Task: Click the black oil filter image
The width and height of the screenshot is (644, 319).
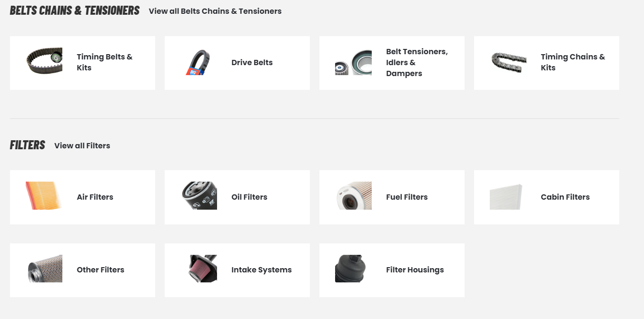Action: click(199, 195)
